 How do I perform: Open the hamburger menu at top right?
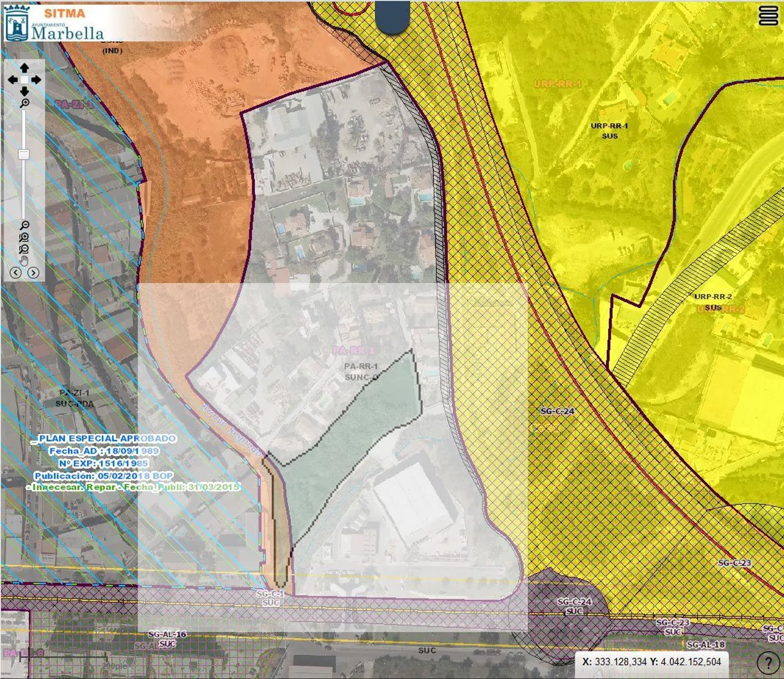[x=768, y=16]
